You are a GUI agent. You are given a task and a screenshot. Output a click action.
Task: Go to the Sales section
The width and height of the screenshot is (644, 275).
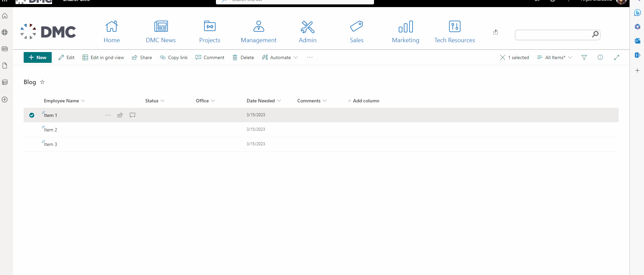tap(357, 32)
